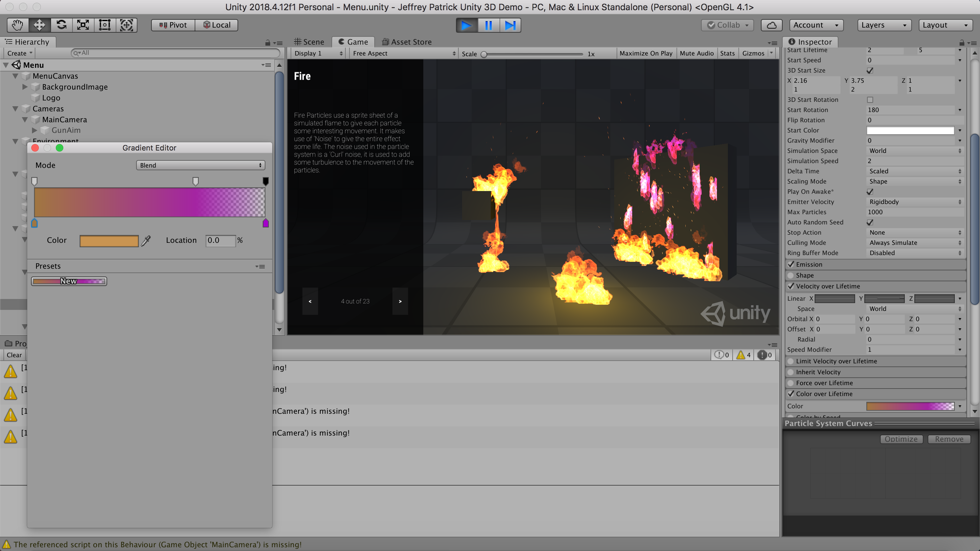Toggle the 3D Start Size checkbox
980x551 pixels.
tap(870, 70)
